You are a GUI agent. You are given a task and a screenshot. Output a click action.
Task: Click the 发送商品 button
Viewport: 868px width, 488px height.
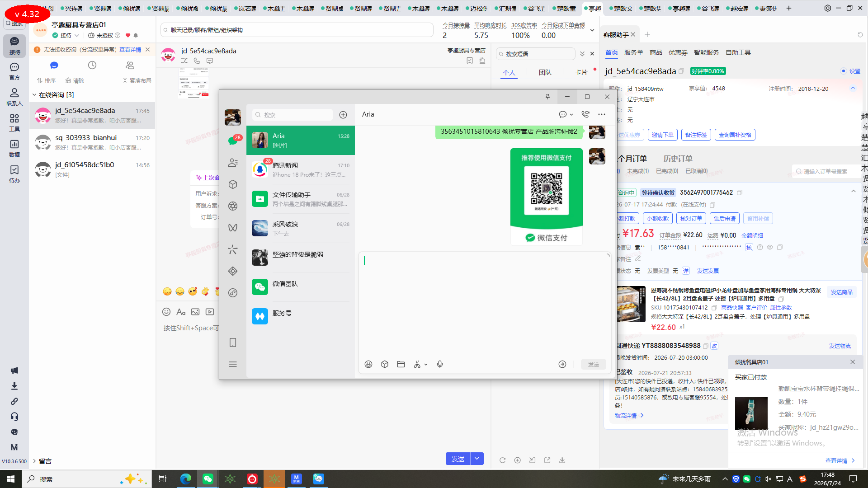(x=842, y=292)
